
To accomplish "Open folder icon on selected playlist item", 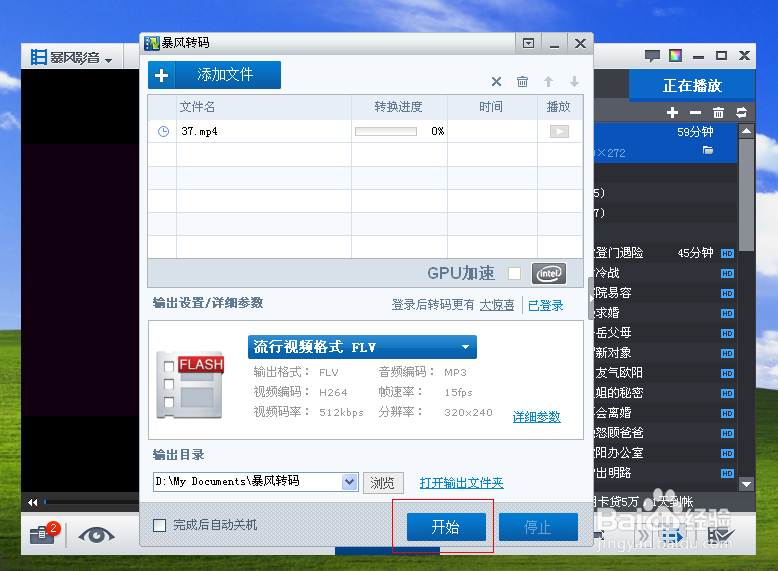I will click(x=708, y=150).
